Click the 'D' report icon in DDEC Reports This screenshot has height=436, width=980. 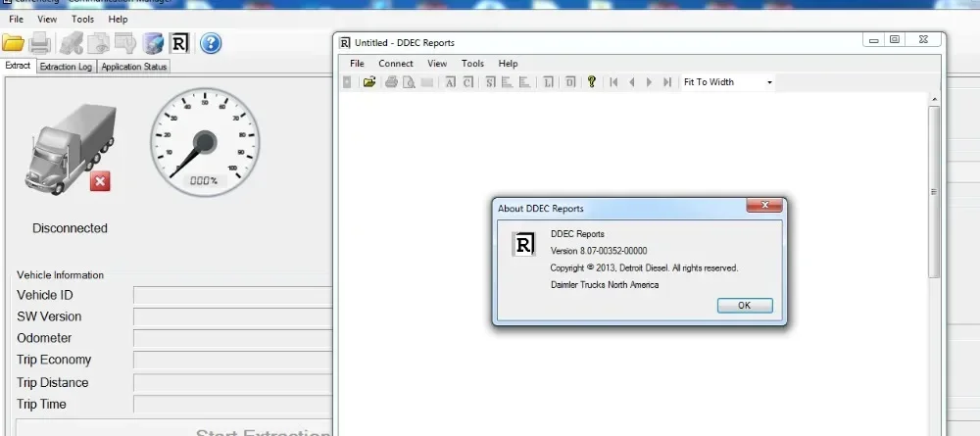(570, 82)
